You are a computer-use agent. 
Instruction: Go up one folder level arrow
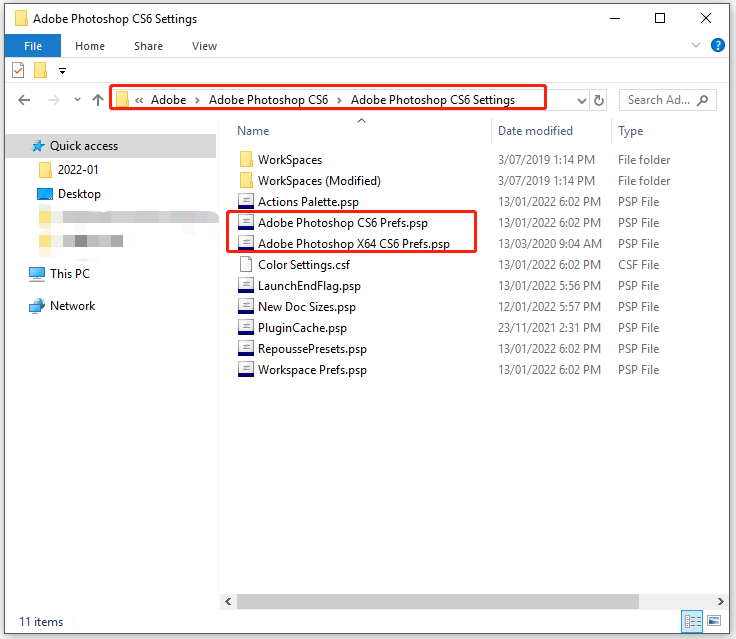point(98,100)
